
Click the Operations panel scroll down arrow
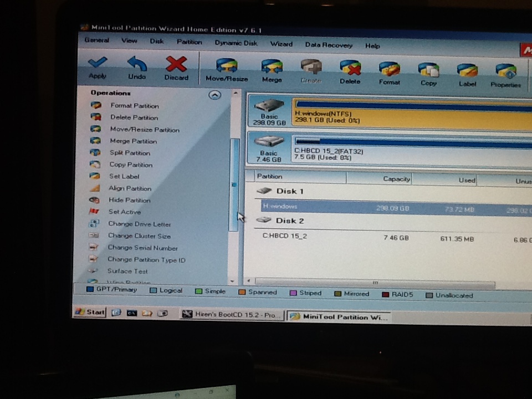coord(232,282)
